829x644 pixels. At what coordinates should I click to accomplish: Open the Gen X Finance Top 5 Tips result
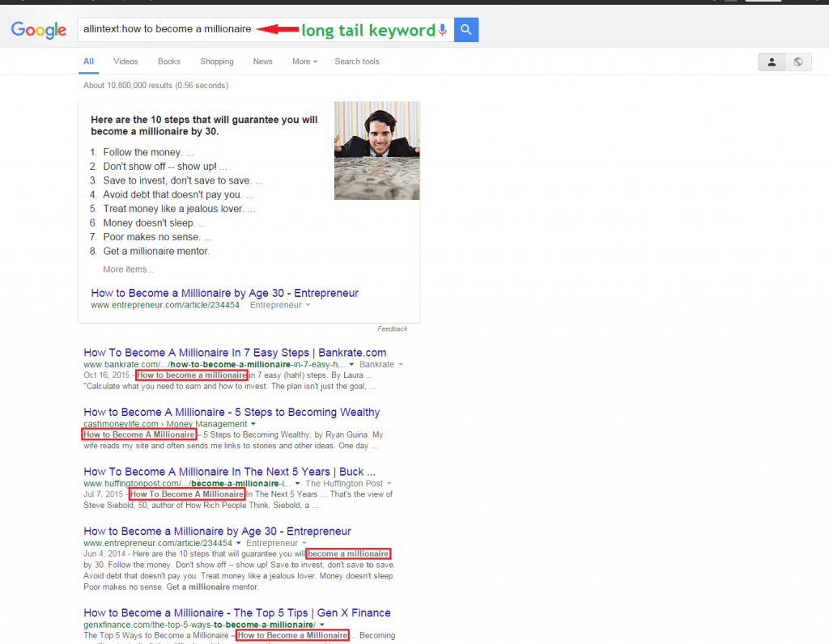click(x=237, y=612)
